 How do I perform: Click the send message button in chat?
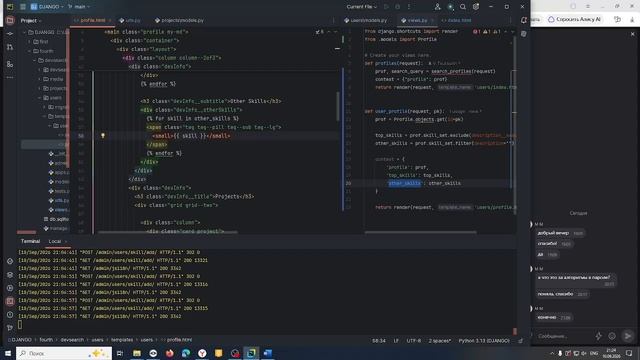(x=628, y=336)
